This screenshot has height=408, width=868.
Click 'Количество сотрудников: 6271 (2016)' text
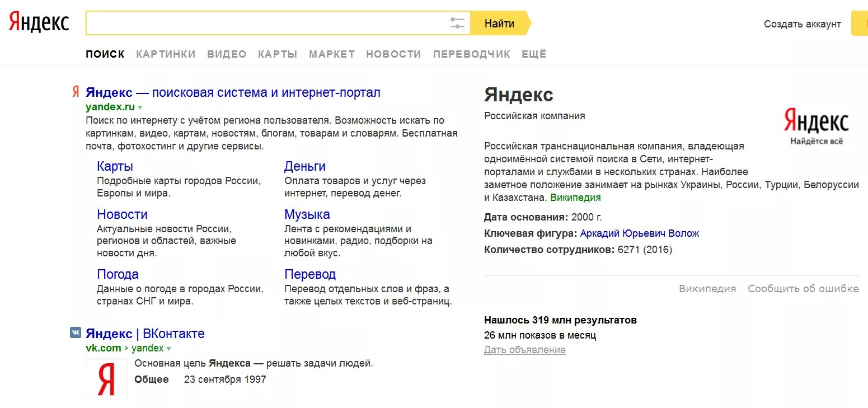[x=578, y=250]
